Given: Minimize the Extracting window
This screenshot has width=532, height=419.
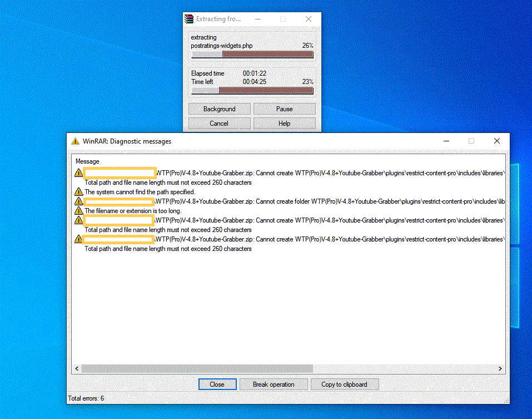Looking at the screenshot, I should point(258,19).
